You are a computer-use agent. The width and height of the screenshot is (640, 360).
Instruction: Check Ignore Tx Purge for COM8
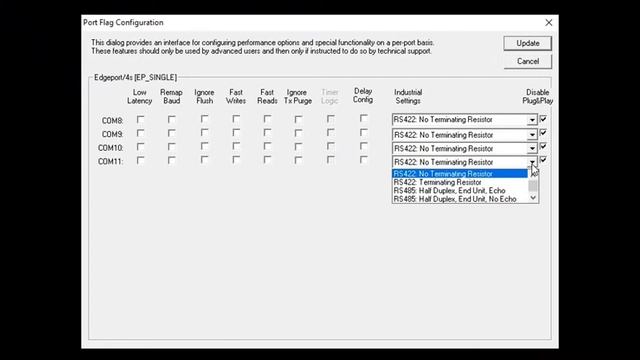pyautogui.click(x=298, y=120)
